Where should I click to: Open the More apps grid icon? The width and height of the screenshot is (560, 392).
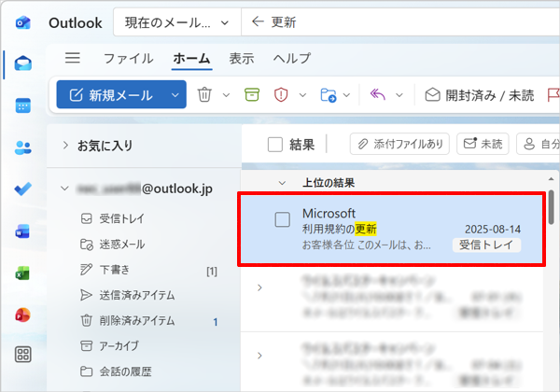pyautogui.click(x=23, y=355)
